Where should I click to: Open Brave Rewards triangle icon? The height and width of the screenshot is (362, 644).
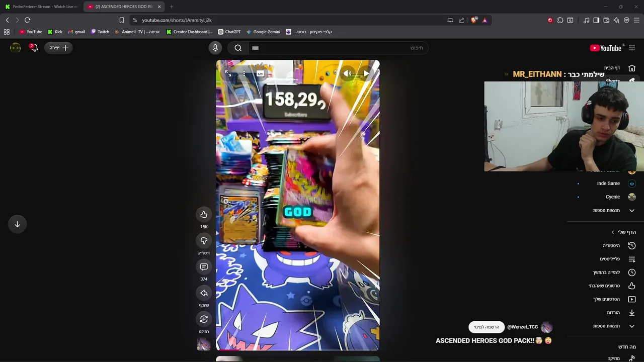pos(485,20)
